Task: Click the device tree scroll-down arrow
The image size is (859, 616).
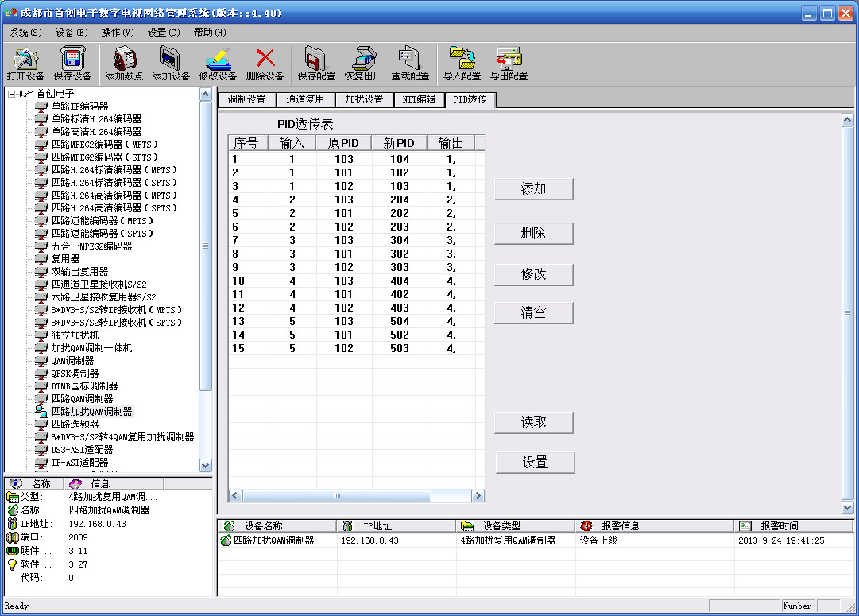Action: (206, 465)
